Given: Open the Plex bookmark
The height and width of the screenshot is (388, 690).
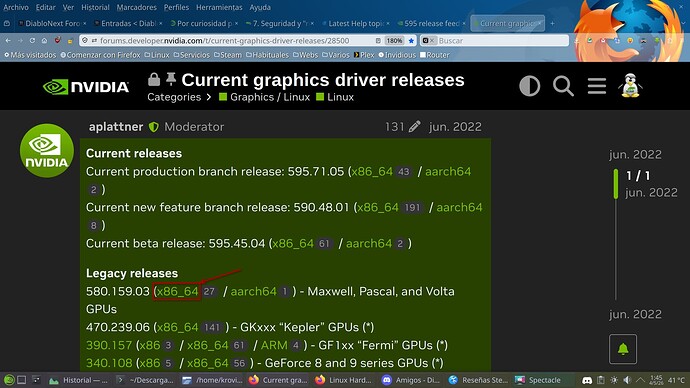Looking at the screenshot, I should (x=364, y=55).
